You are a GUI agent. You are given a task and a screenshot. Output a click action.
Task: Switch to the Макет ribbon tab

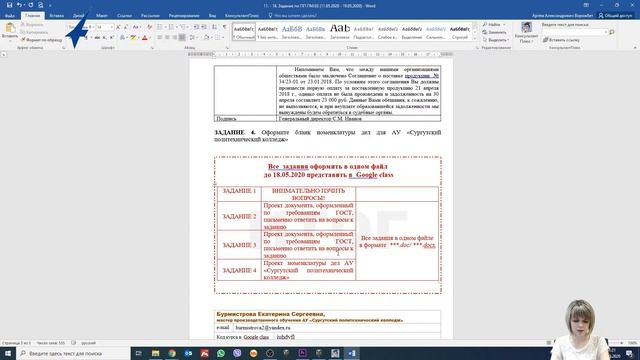(x=102, y=16)
